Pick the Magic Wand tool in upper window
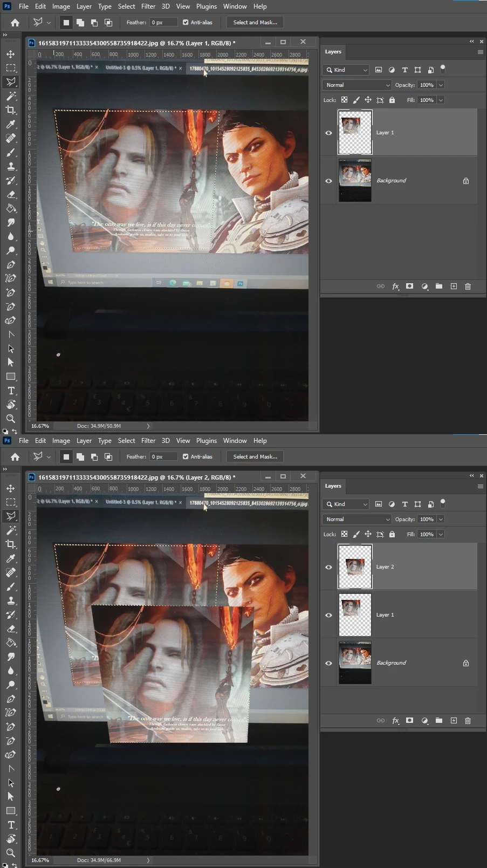The width and height of the screenshot is (487, 868). click(x=10, y=96)
